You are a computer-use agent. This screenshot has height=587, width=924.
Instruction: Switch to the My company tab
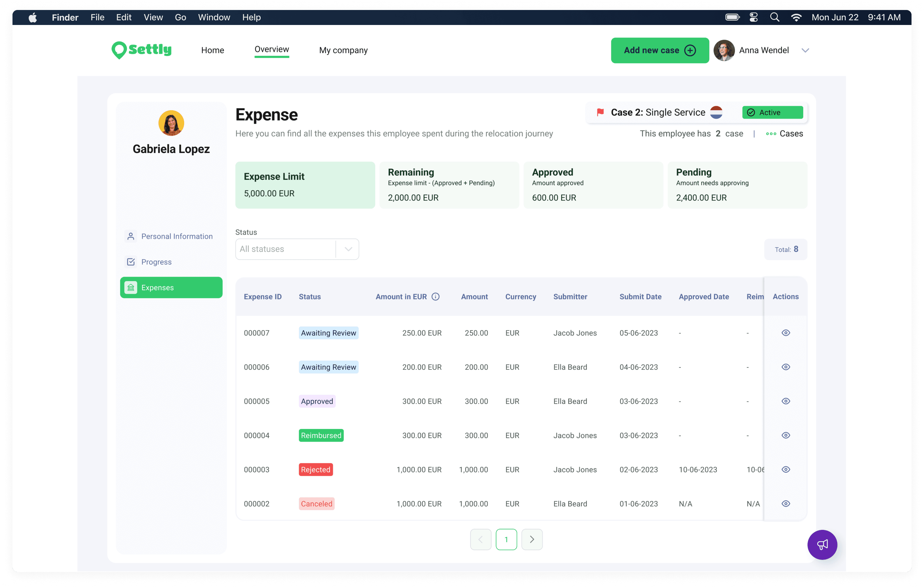click(343, 50)
